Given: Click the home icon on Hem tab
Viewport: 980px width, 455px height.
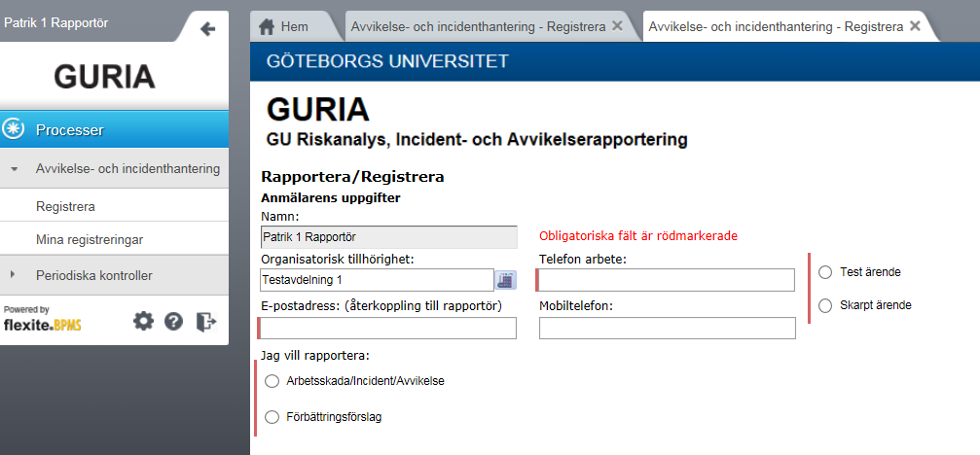Looking at the screenshot, I should pyautogui.click(x=267, y=27).
